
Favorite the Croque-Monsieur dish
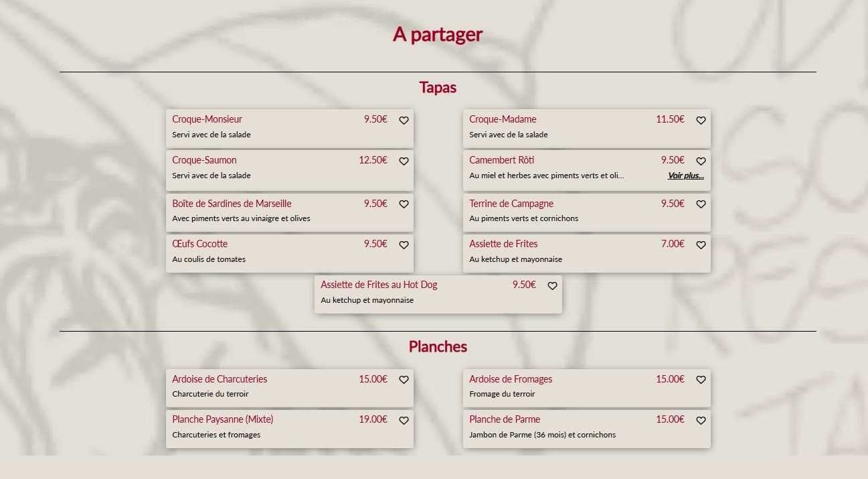[x=404, y=121]
